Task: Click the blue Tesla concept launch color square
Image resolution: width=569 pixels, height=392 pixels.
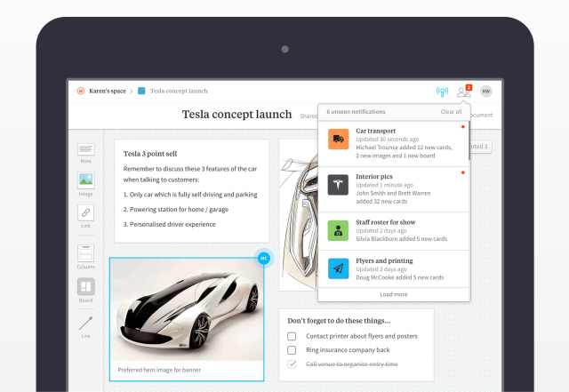Action: (x=141, y=91)
